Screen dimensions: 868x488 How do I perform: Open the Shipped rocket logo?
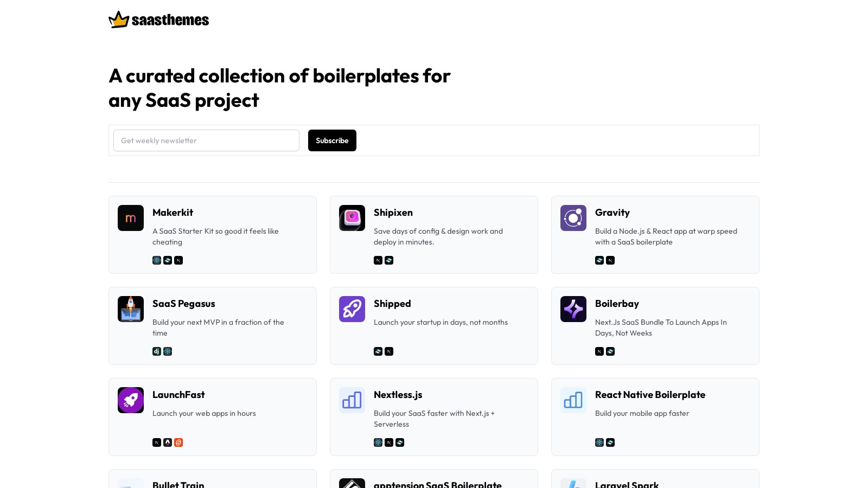pos(352,309)
